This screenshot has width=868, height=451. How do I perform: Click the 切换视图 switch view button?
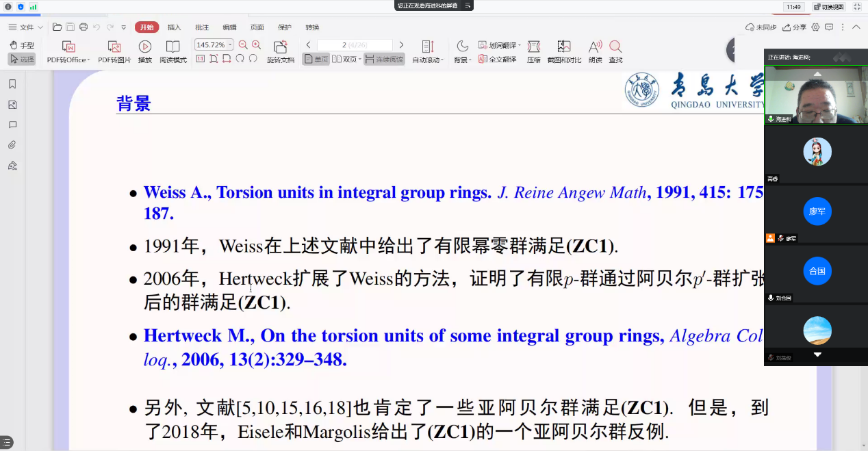[x=829, y=7]
